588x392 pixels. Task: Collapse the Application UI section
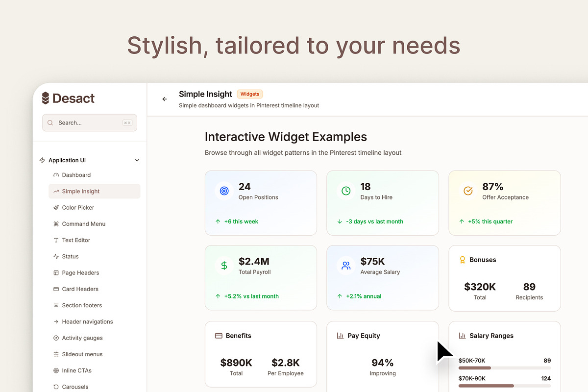coord(137,160)
